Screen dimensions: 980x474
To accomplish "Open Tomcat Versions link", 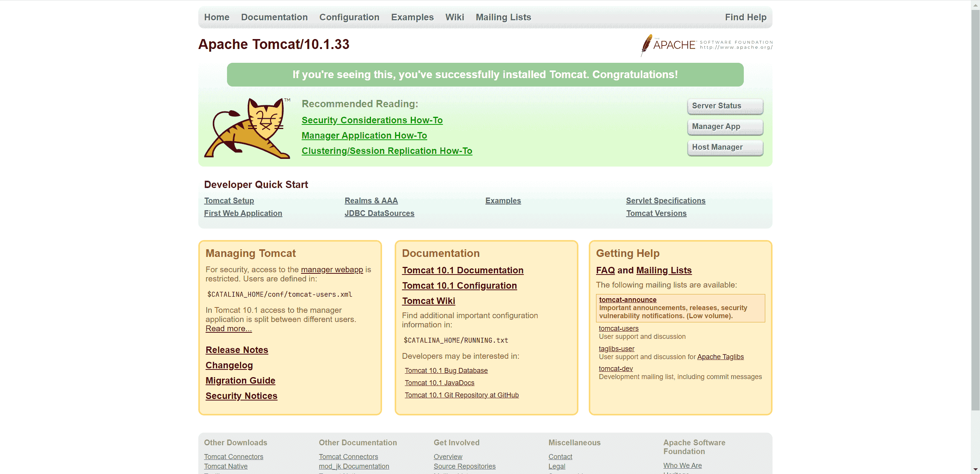I will click(x=656, y=213).
